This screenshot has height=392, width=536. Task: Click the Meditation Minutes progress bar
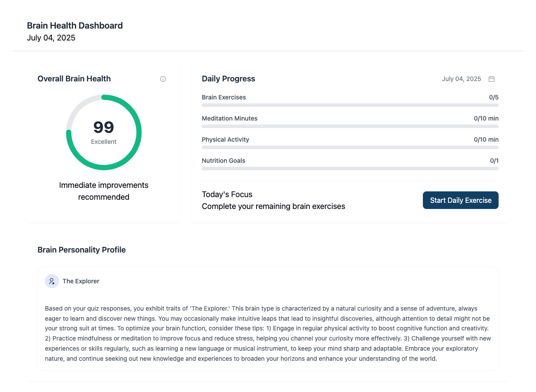(350, 126)
